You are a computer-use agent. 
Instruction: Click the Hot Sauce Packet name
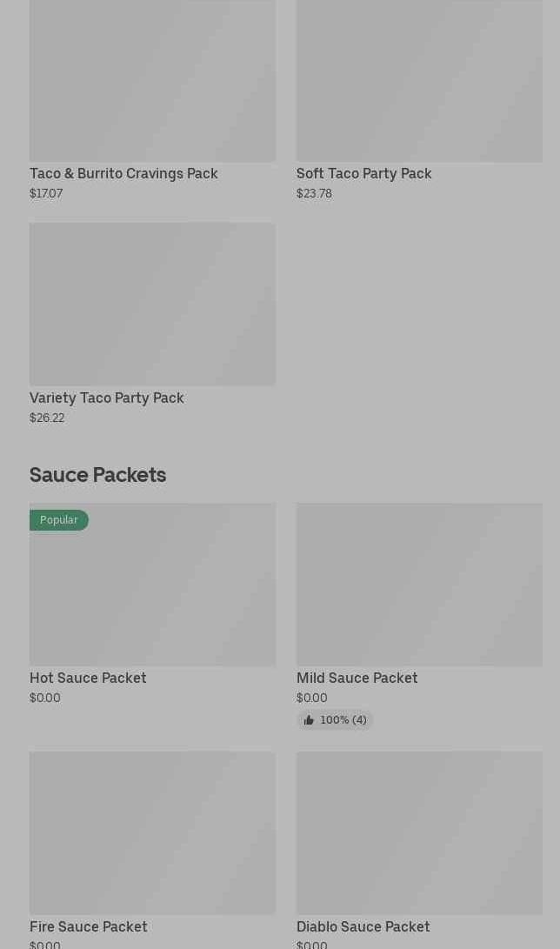(x=88, y=678)
